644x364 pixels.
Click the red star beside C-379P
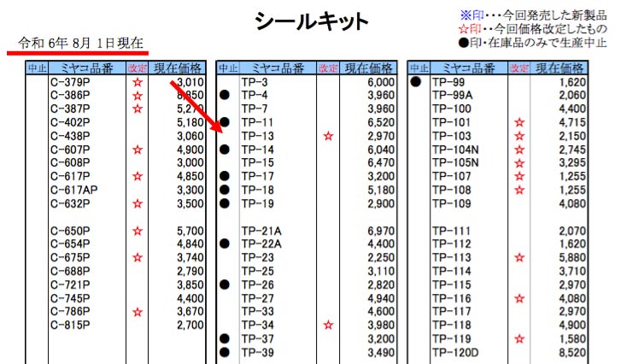[x=137, y=82]
